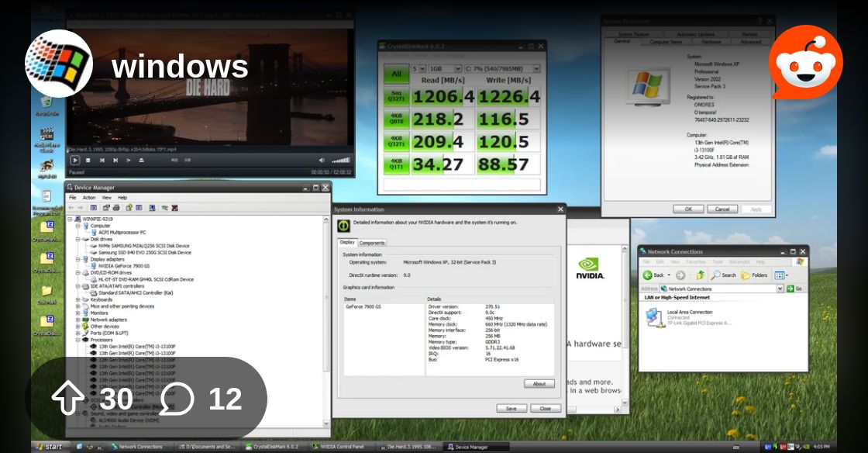Switch to the Components tab

pyautogui.click(x=372, y=243)
